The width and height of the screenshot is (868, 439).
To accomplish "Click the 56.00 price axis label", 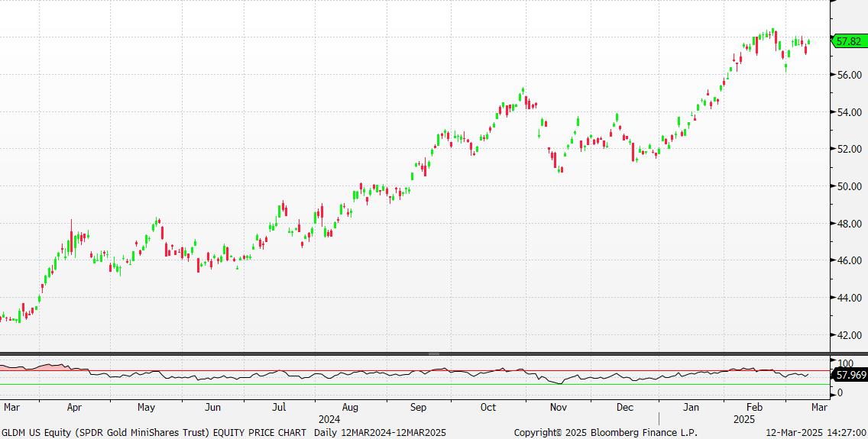I will click(x=849, y=75).
